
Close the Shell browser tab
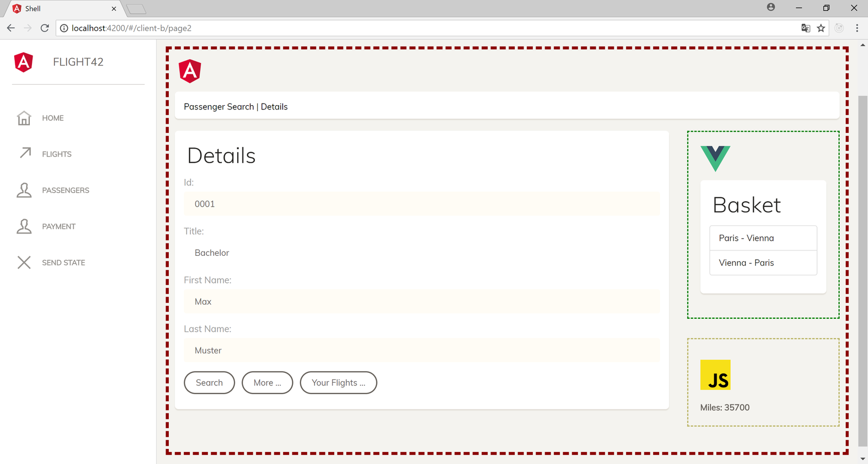click(114, 9)
